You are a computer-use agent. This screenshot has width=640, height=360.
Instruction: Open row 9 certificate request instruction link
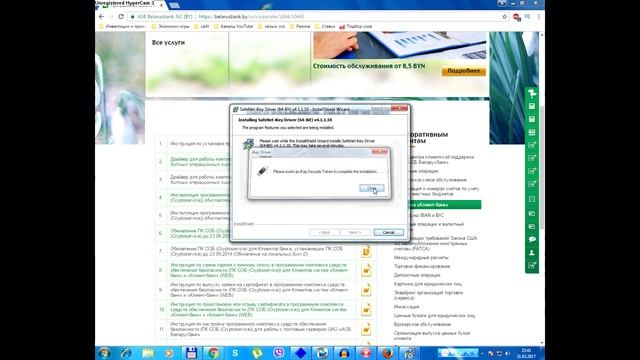pos(259,290)
